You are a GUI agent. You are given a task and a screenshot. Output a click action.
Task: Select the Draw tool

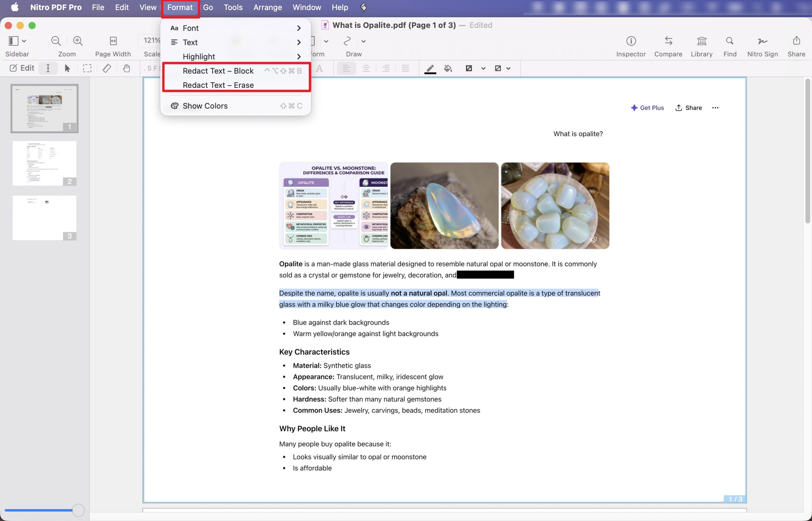coord(347,41)
